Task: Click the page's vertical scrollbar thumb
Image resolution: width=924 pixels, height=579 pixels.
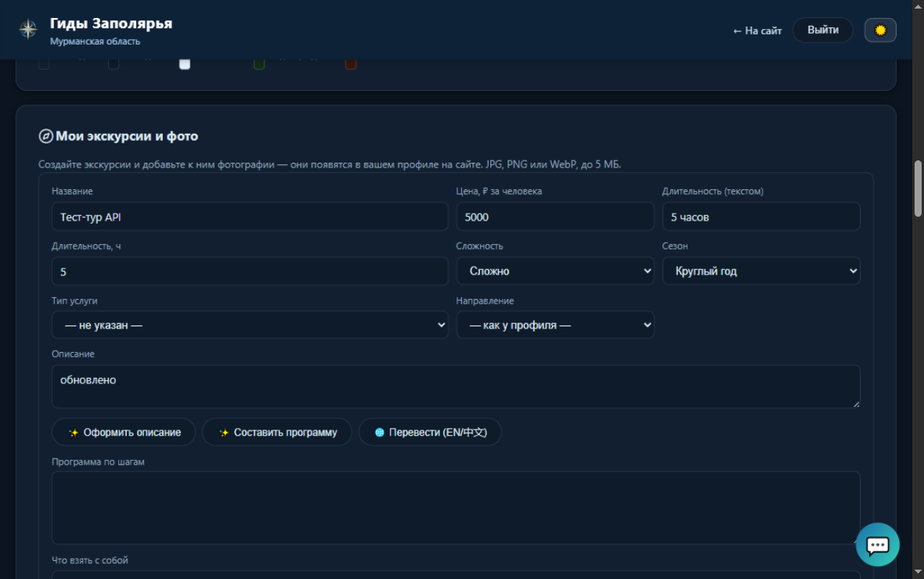Action: coord(918,189)
